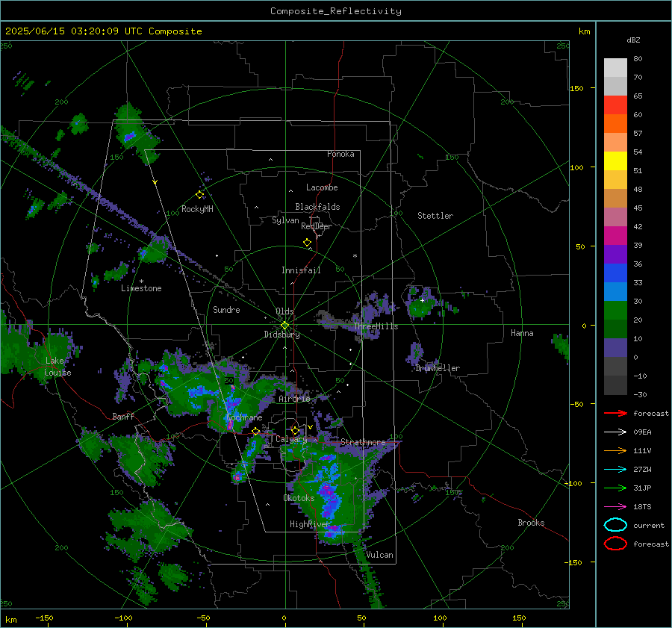Viewport: 672px width, 628px height.
Task: Select the orange 111V arrow legend icon
Action: point(615,450)
